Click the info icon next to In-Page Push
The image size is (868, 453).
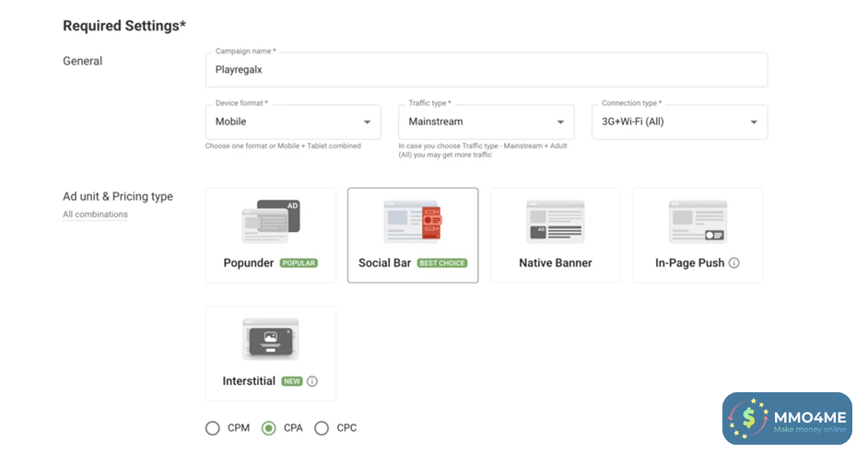(734, 263)
